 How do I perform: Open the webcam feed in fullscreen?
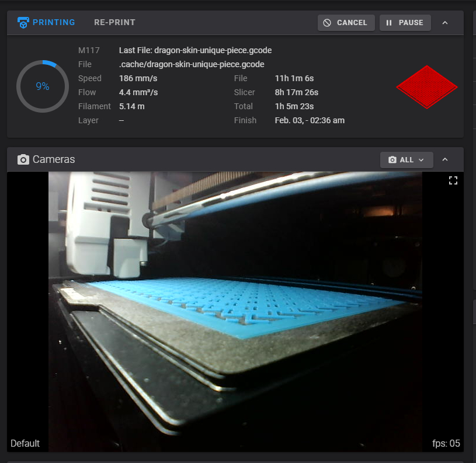click(x=453, y=180)
